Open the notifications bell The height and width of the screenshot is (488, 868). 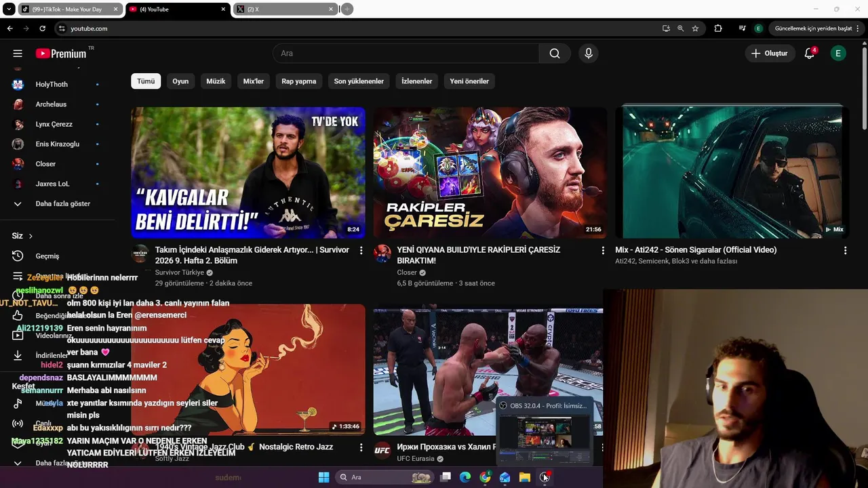pos(810,54)
